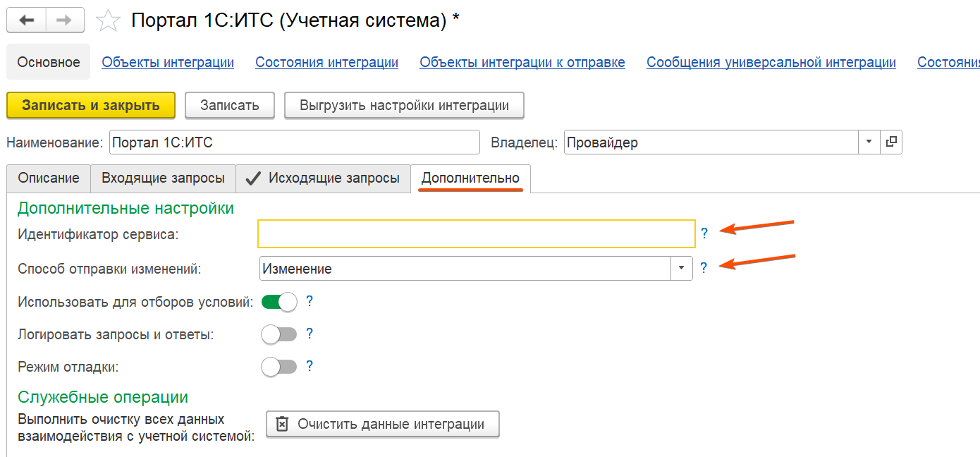Click into the Идентификатор сервиса input field
This screenshot has height=457, width=980.
tap(477, 233)
